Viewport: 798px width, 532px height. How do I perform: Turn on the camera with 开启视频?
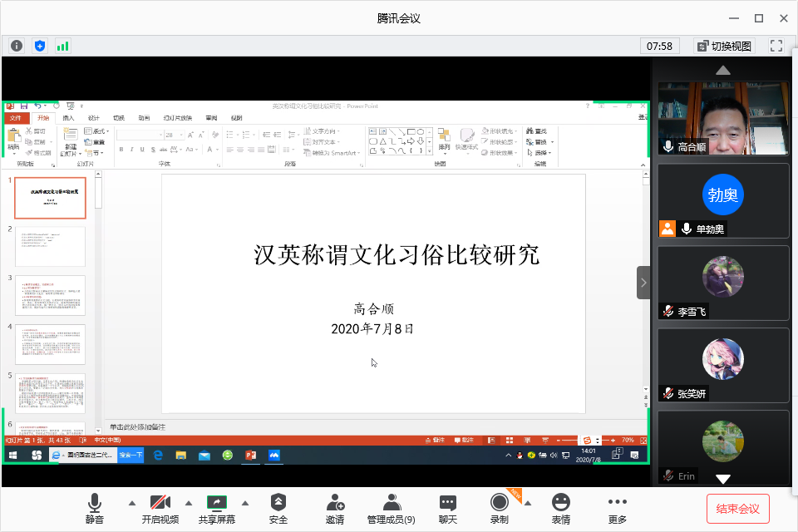[x=160, y=509]
